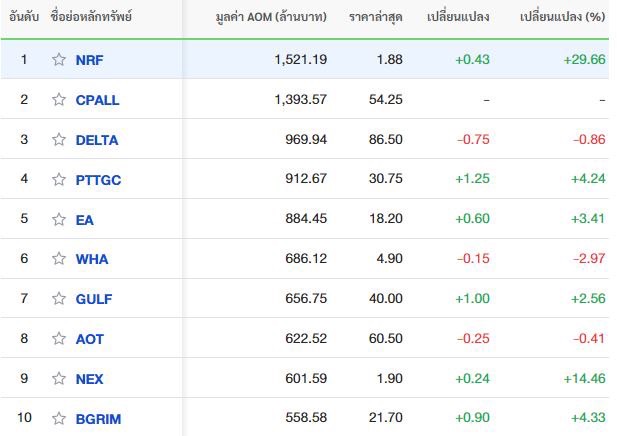
Task: Open GULF stock link
Action: coord(94,299)
